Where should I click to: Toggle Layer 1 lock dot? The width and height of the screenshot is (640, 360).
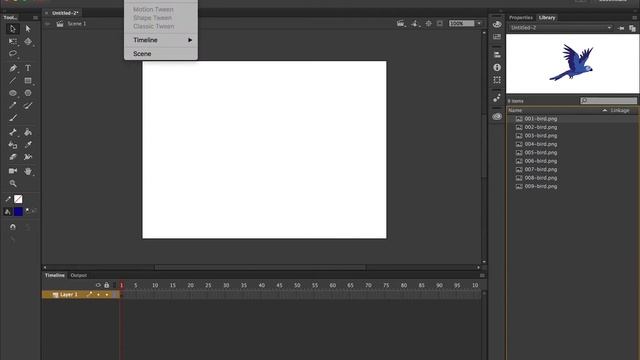[107, 295]
